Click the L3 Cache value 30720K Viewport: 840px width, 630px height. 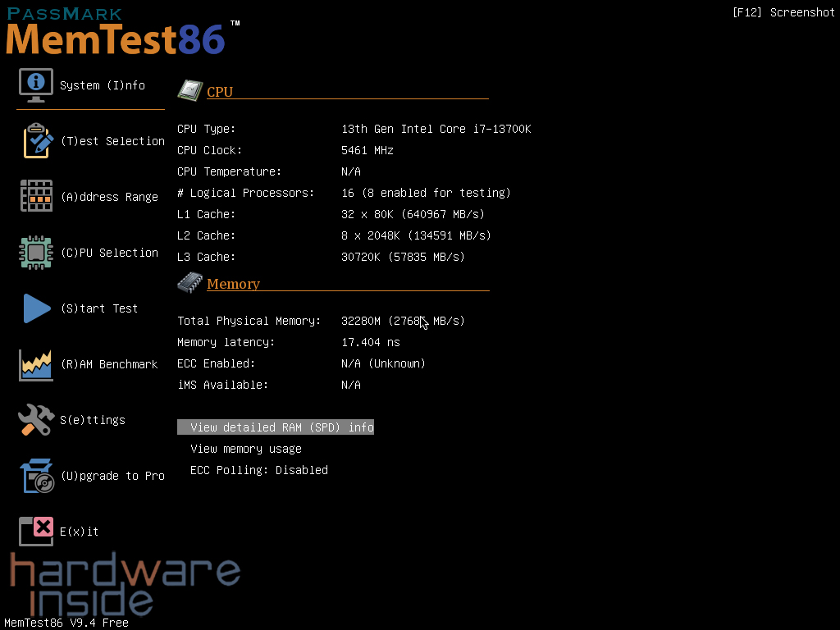[403, 257]
